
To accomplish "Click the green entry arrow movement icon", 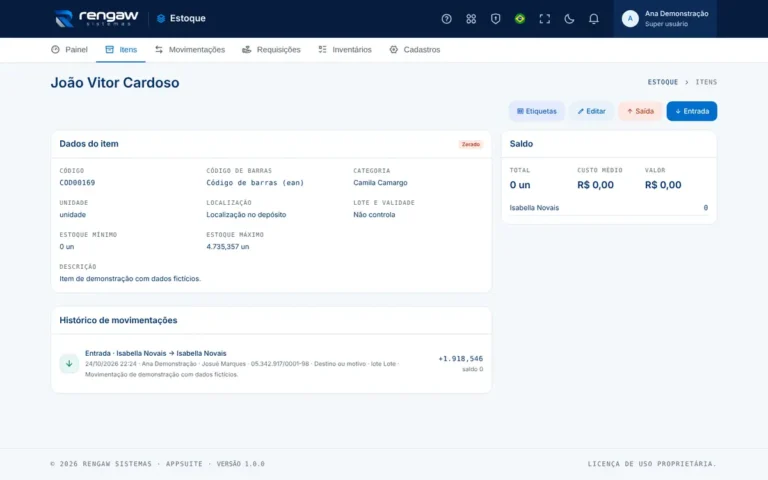I will pos(69,363).
